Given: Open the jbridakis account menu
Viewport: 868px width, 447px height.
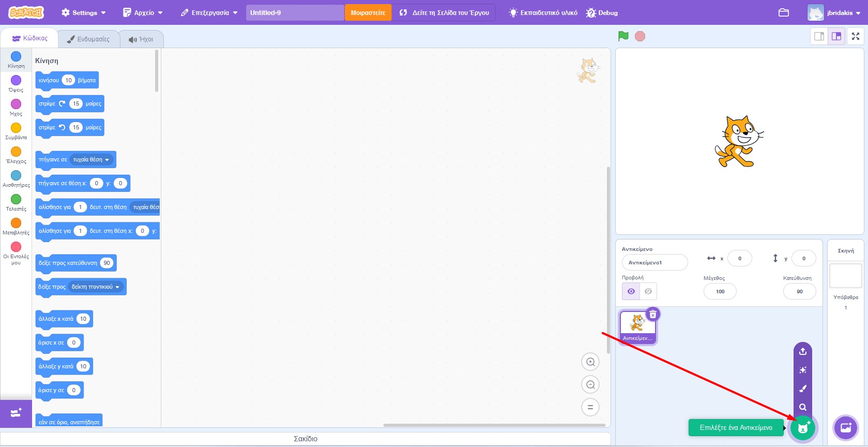Looking at the screenshot, I should (x=835, y=12).
